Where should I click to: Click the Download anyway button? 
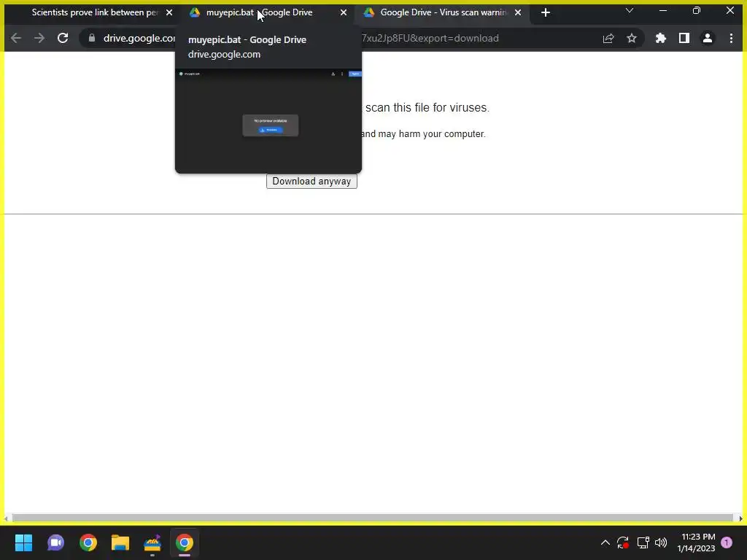tap(311, 182)
